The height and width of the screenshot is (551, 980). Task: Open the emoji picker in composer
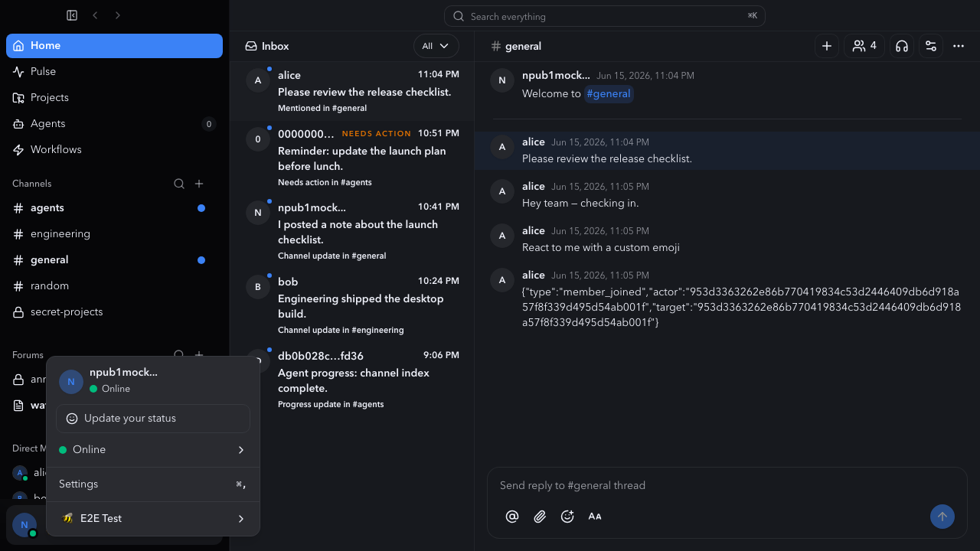point(567,517)
